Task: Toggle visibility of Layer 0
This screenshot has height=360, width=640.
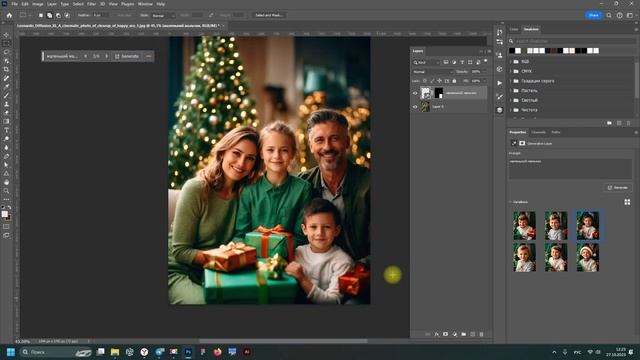Action: [x=415, y=107]
